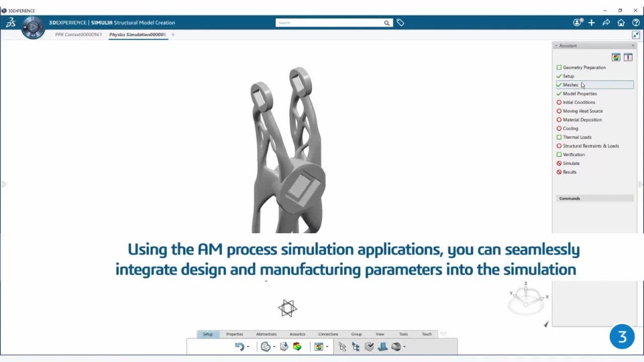Viewport: 644px width, 362px height.
Task: Click the simulation window icon
Action: [319, 347]
